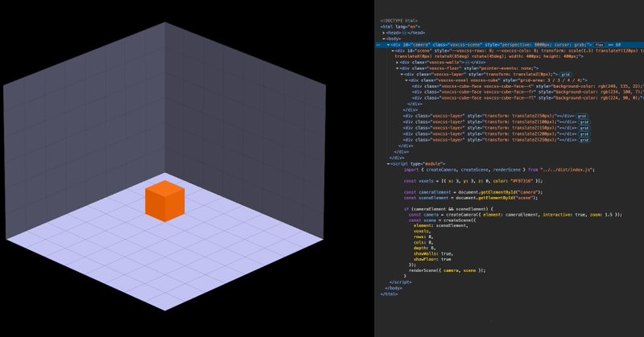Click the closing /script tag
Screen dimensions: 644x337
400,282
